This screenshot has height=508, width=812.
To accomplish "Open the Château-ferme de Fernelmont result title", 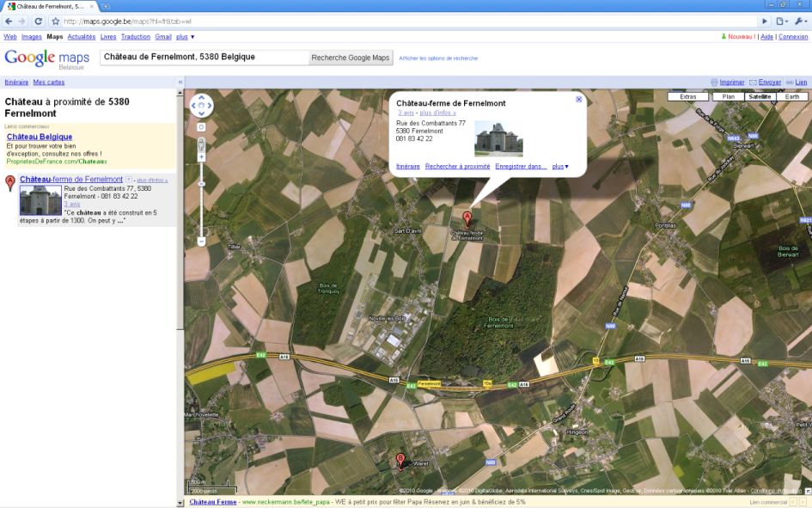I will click(x=71, y=179).
